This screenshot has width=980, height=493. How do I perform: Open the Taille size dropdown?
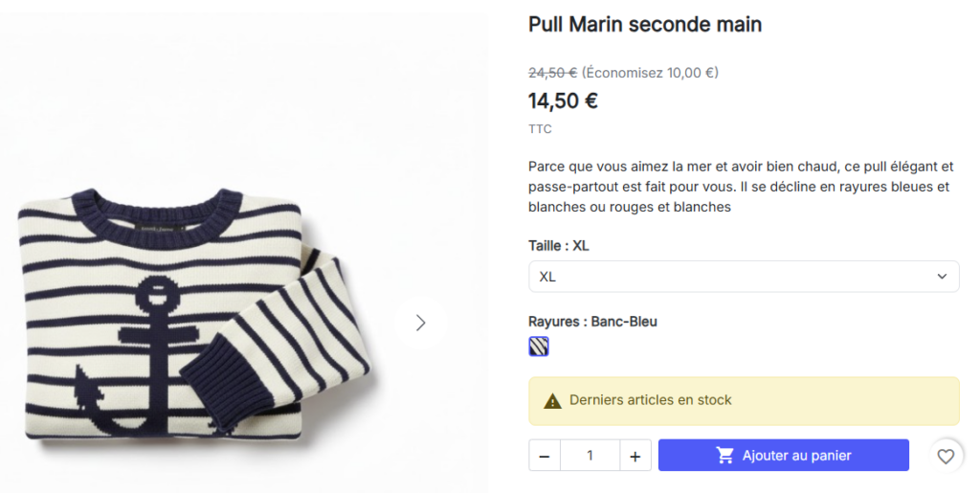click(743, 277)
